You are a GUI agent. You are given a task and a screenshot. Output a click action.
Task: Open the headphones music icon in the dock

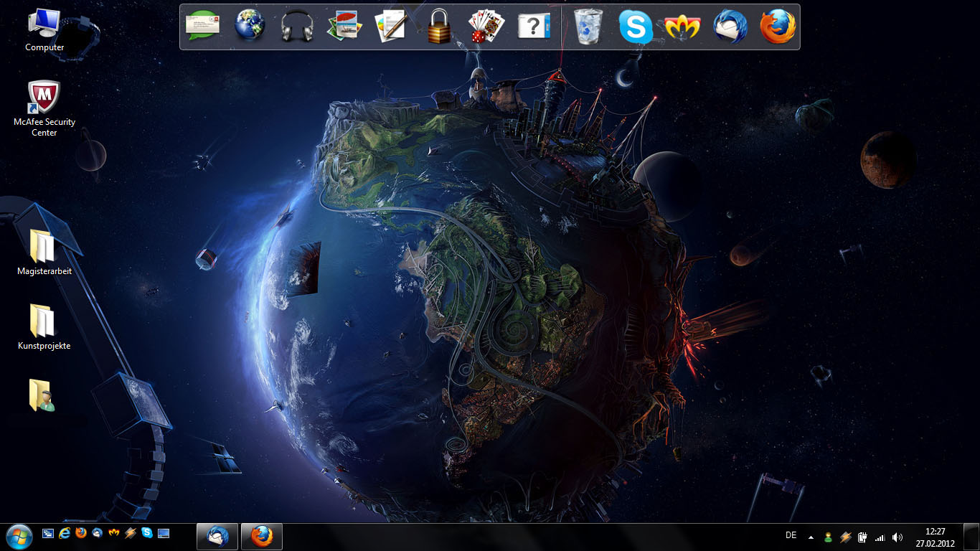[x=297, y=27]
